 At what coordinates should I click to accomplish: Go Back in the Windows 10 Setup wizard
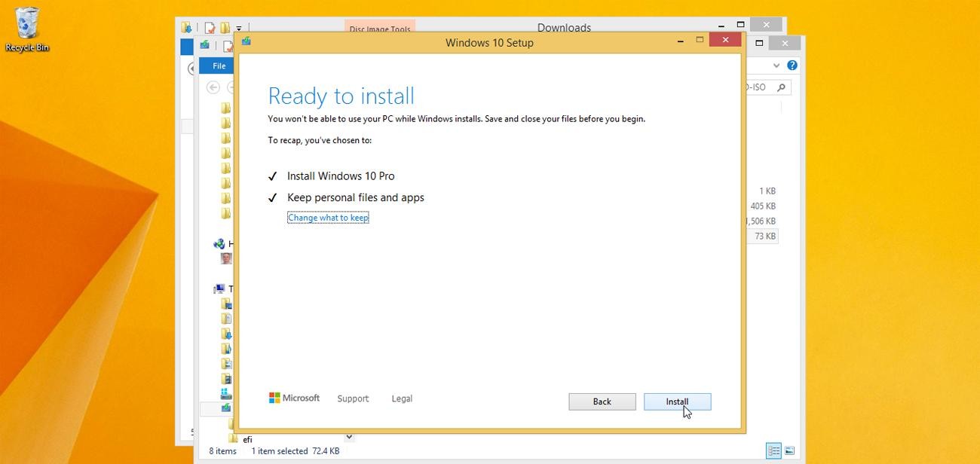(x=602, y=401)
